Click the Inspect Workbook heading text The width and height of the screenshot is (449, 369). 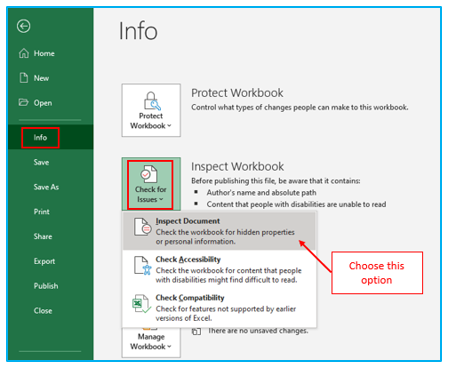pyautogui.click(x=237, y=166)
